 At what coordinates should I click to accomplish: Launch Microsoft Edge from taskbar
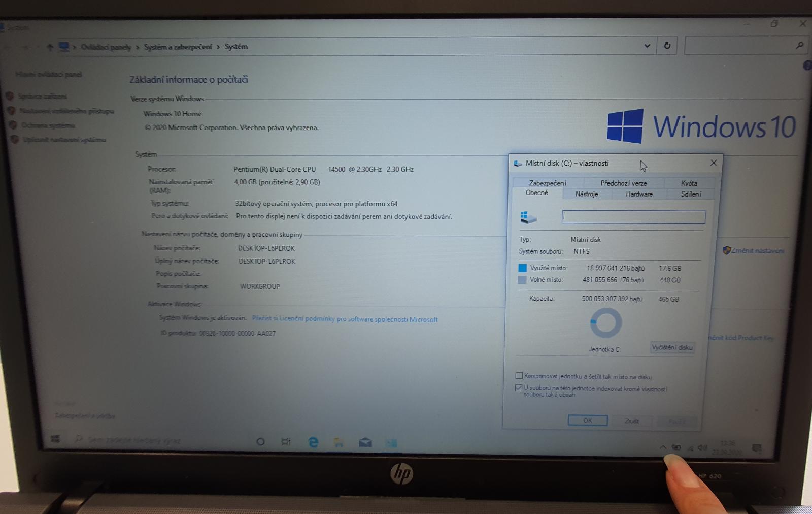tap(313, 442)
